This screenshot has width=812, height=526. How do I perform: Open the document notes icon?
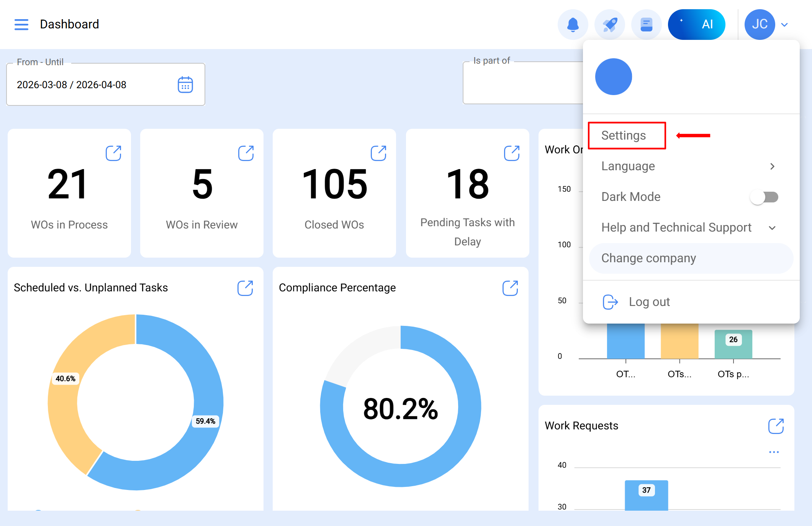pyautogui.click(x=646, y=25)
